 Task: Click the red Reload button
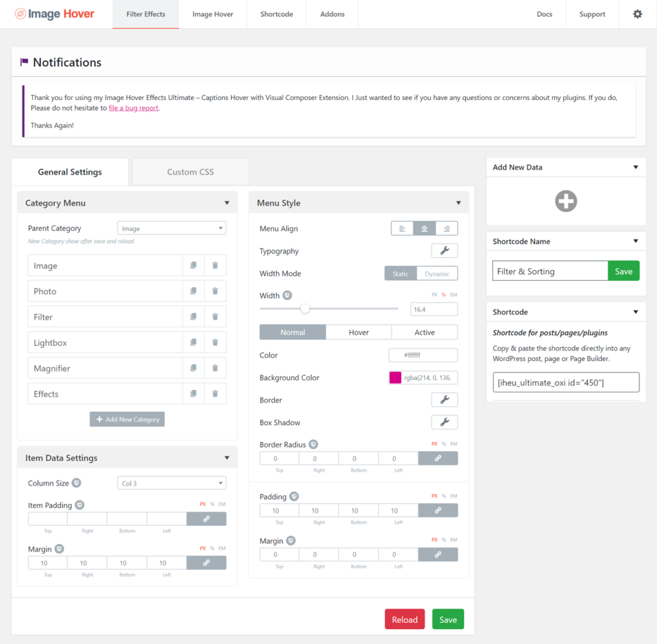pos(405,619)
